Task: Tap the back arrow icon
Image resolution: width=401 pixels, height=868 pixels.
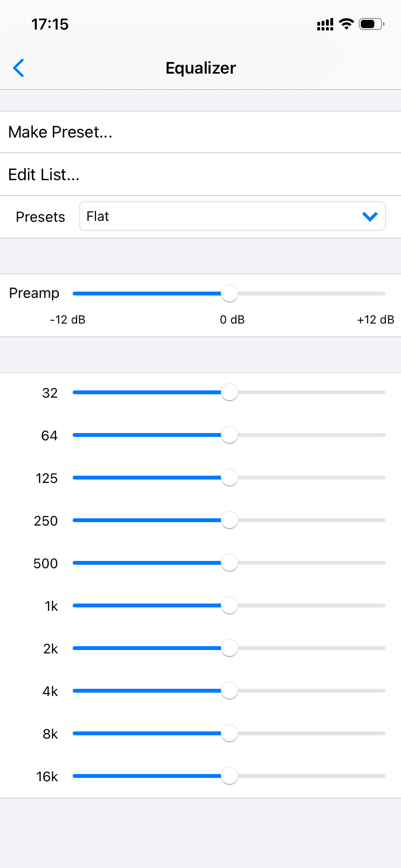Action: tap(19, 68)
